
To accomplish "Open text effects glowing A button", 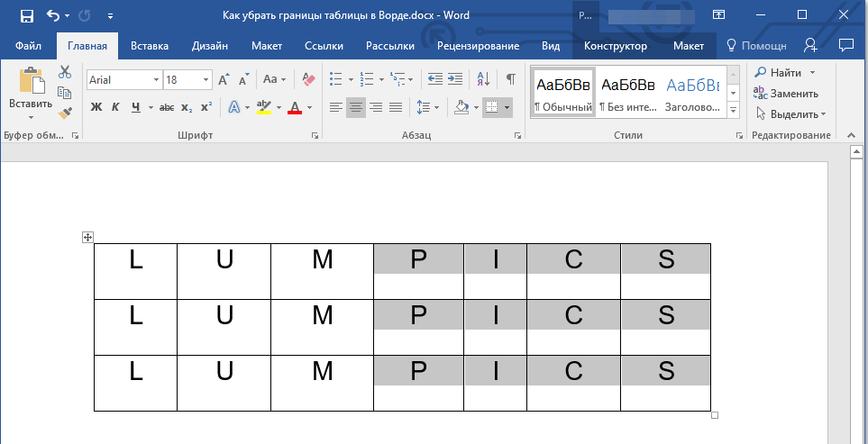I will pyautogui.click(x=234, y=107).
